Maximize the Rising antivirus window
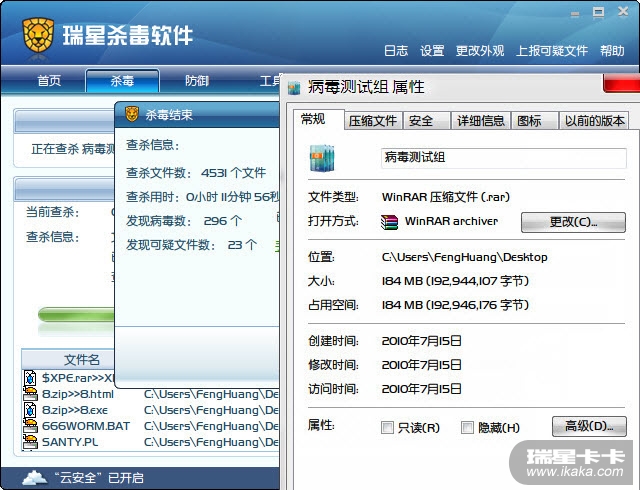The height and width of the screenshot is (490, 640). point(598,12)
